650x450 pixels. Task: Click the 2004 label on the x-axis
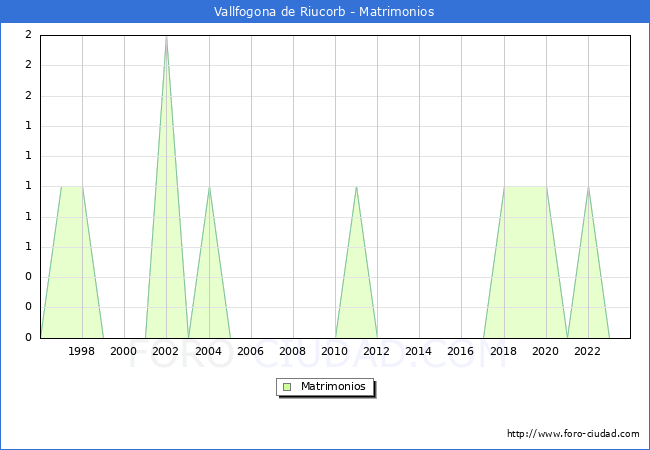208,351
